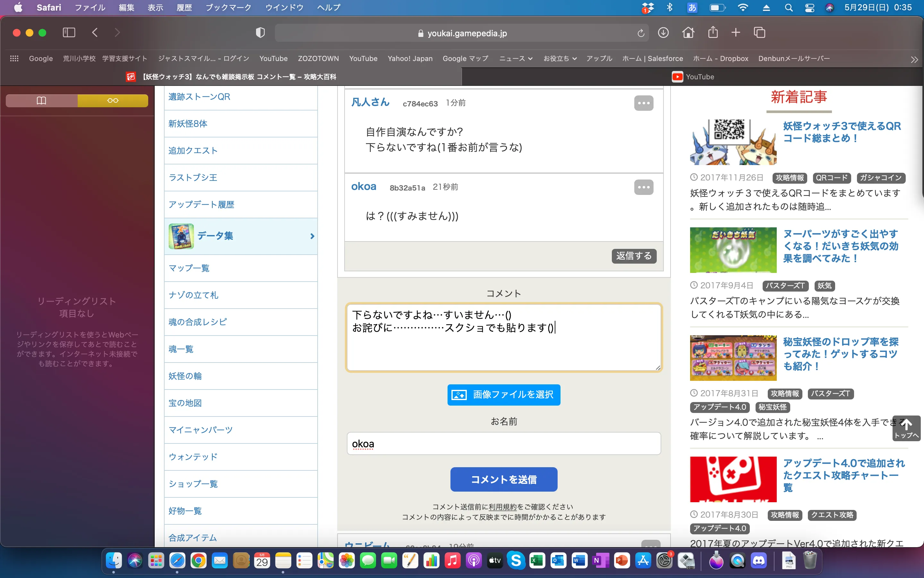The width and height of the screenshot is (924, 578).
Task: Switch to Bookmarks in sidebar
Action: click(x=41, y=101)
